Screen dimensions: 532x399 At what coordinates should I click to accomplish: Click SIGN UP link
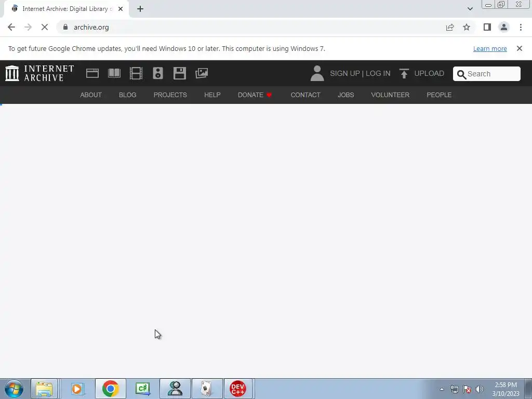pyautogui.click(x=345, y=73)
